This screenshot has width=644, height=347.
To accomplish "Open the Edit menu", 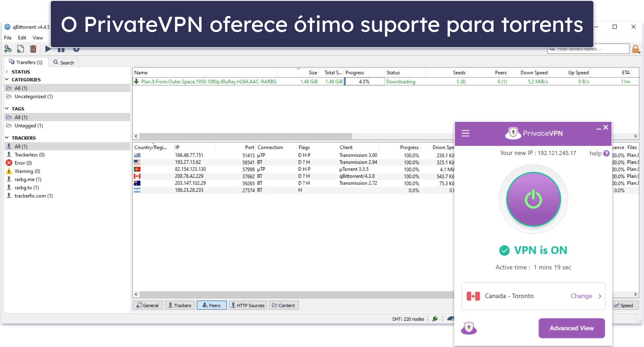I will [x=22, y=38].
